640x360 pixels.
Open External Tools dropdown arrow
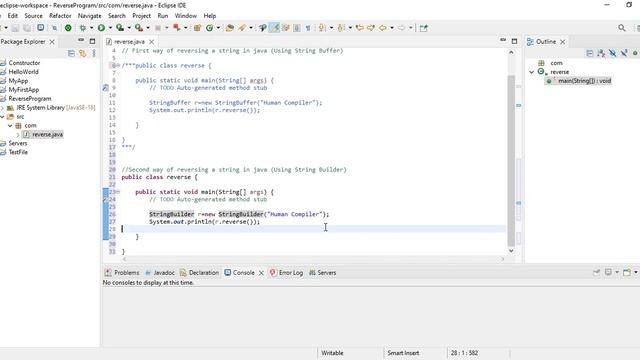click(148, 28)
